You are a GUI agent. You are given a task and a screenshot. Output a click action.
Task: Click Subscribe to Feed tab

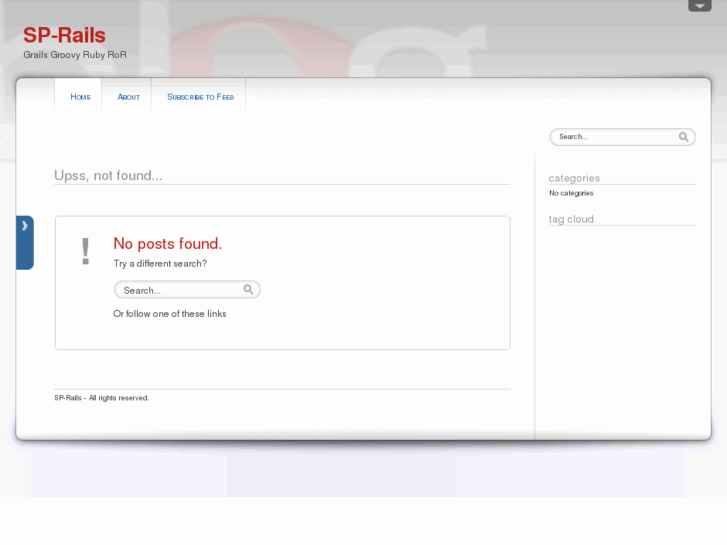click(x=200, y=97)
